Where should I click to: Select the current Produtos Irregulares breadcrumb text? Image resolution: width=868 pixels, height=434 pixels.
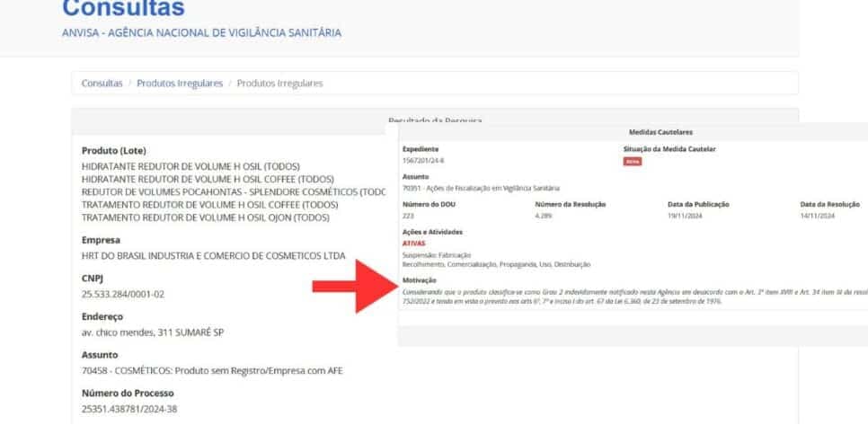pyautogui.click(x=279, y=84)
